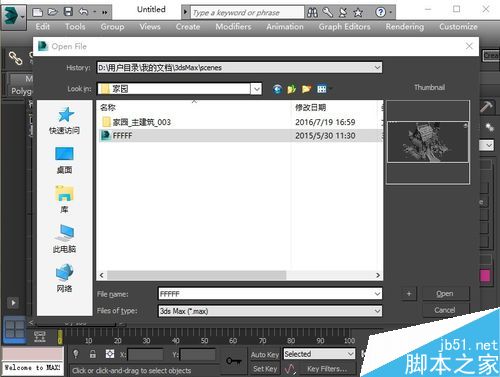This screenshot has height=377, width=500.
Task: Toggle the Auto Key button
Action: [x=265, y=355]
